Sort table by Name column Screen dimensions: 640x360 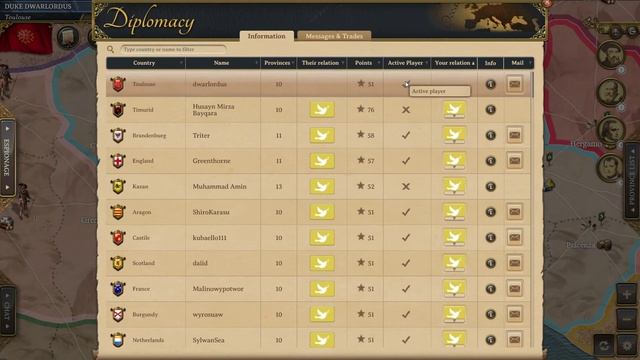[223, 63]
